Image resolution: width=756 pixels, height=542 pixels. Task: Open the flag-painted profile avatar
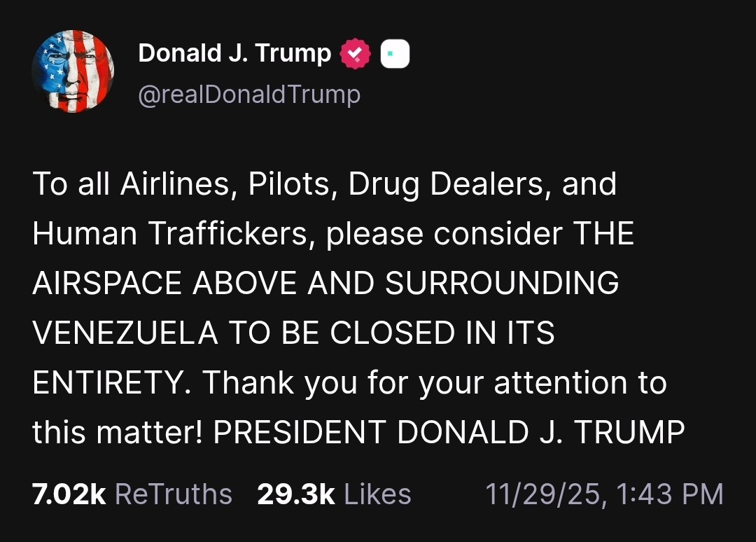(73, 72)
